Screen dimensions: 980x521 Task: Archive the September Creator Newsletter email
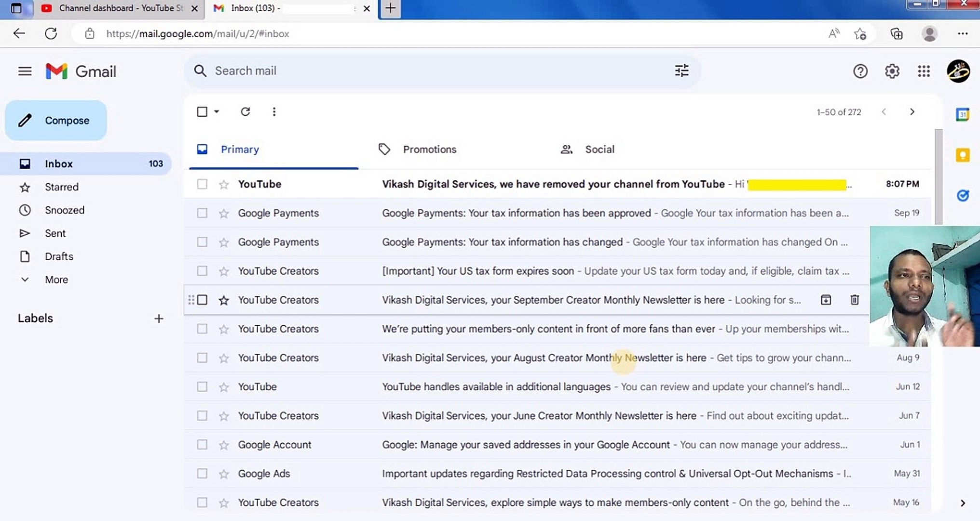(826, 300)
